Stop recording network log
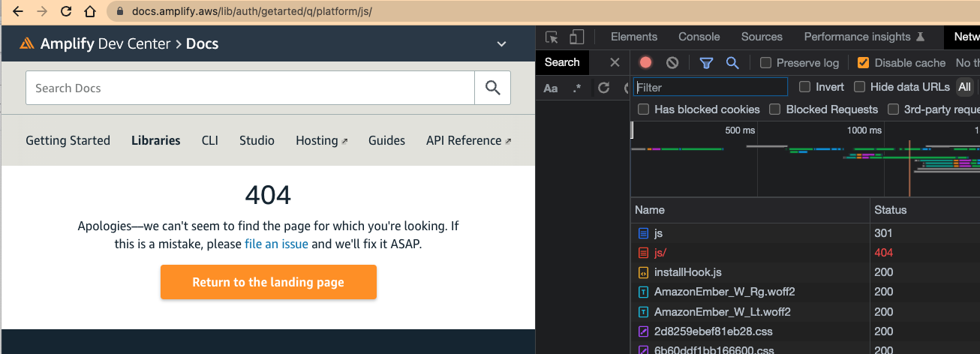Image resolution: width=980 pixels, height=354 pixels. pyautogui.click(x=645, y=63)
